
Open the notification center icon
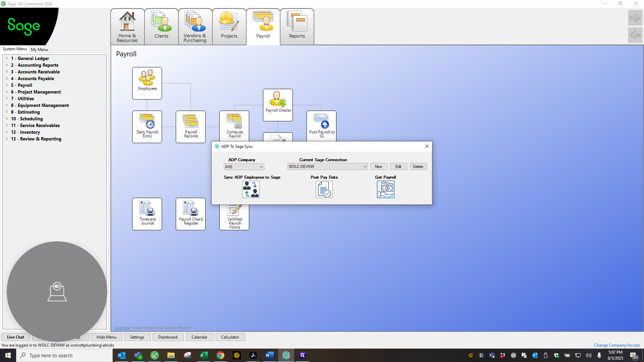tap(634, 356)
